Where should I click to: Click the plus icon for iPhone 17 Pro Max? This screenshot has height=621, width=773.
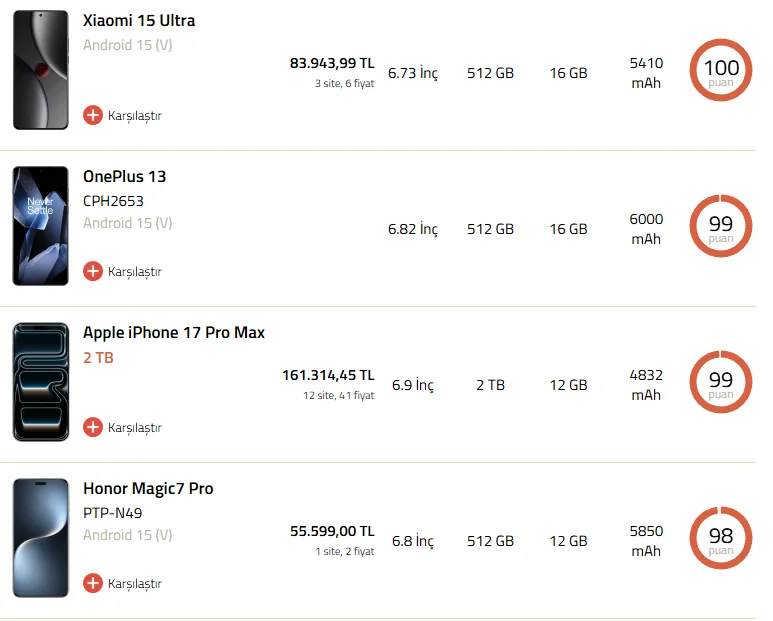click(x=93, y=427)
